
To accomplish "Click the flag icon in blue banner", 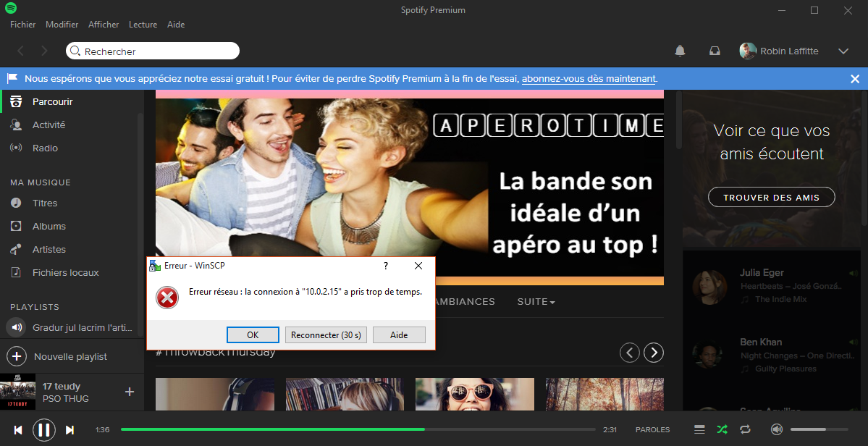I will [x=12, y=79].
